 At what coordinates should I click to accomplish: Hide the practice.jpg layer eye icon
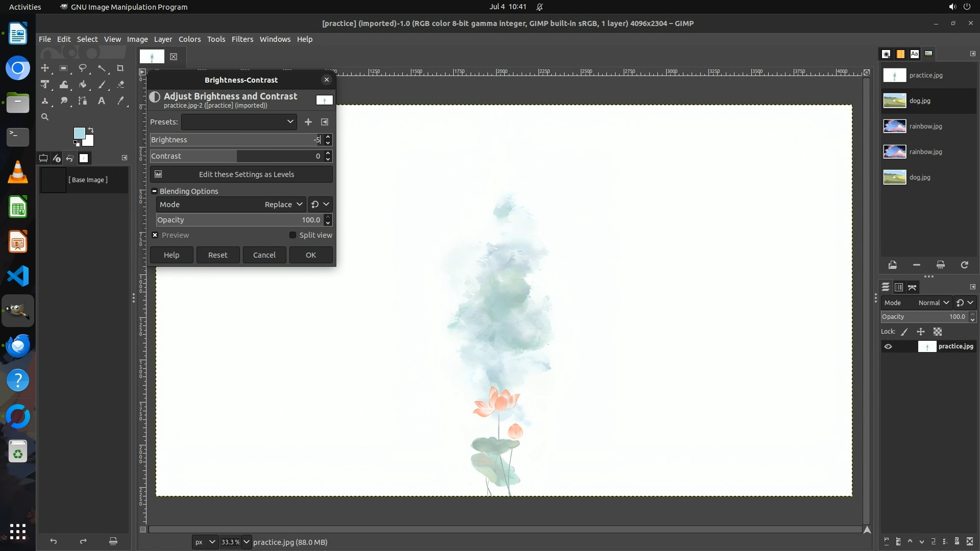pos(888,346)
